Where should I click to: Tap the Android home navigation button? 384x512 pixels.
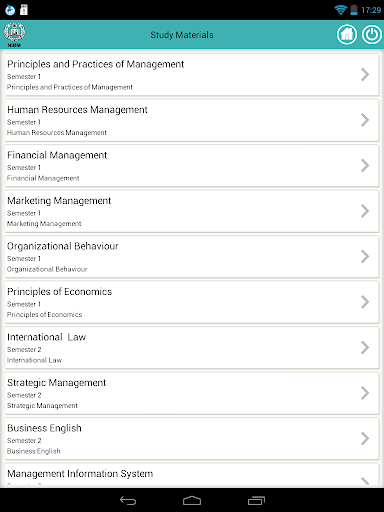click(x=192, y=500)
